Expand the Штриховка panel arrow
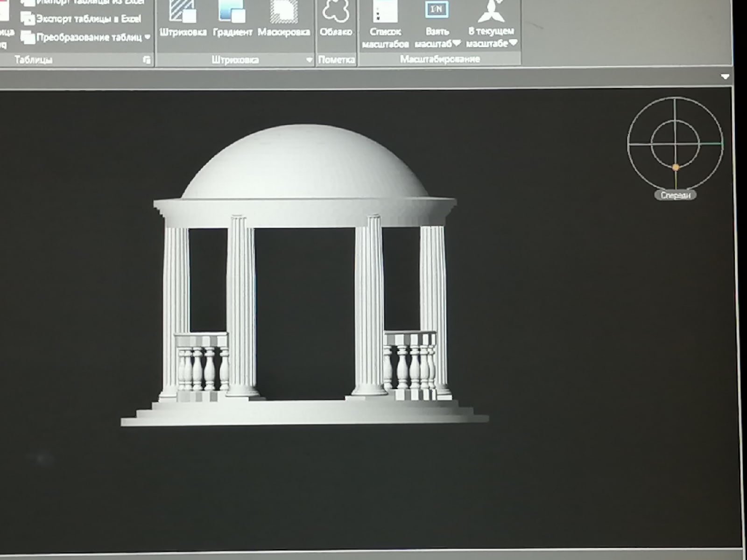 tap(309, 60)
